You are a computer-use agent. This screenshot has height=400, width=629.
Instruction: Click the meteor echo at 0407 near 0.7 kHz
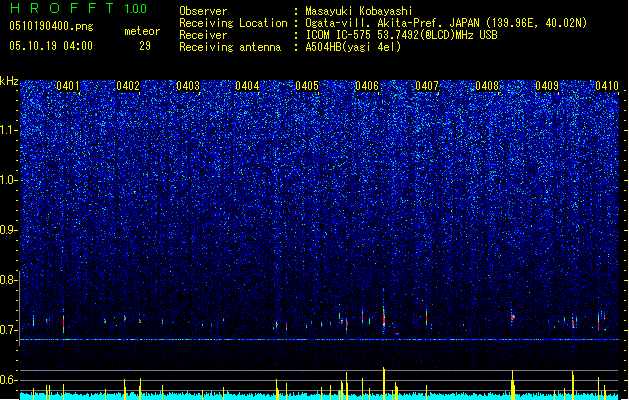tap(426, 317)
